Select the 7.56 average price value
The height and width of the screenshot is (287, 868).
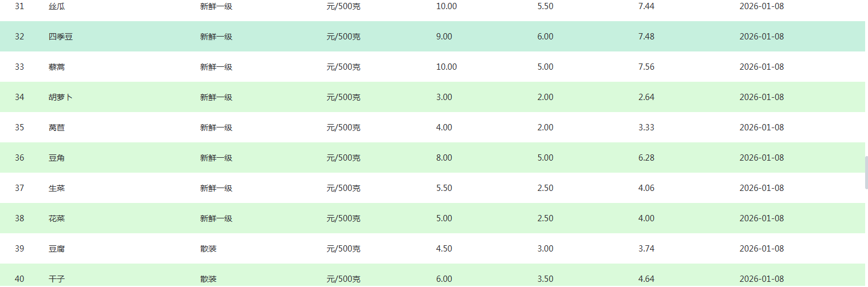click(x=646, y=67)
